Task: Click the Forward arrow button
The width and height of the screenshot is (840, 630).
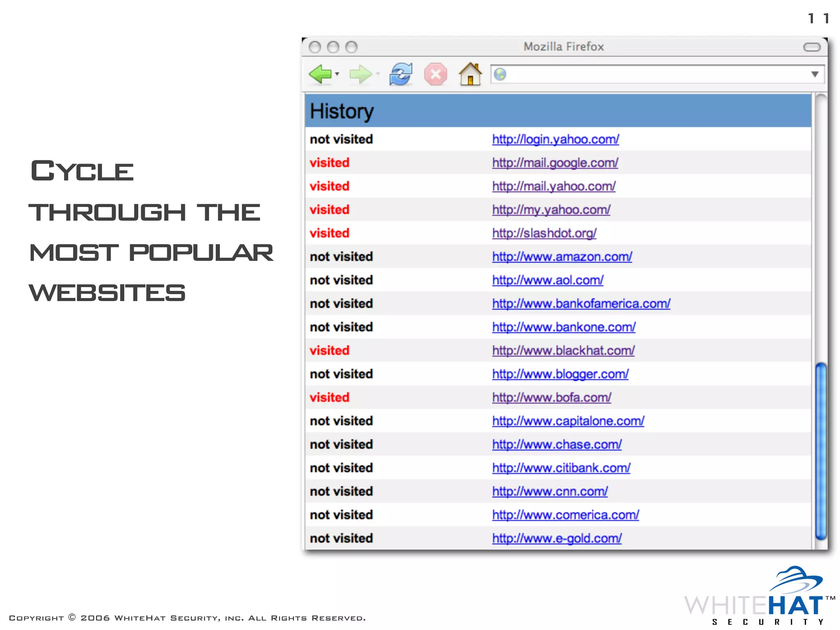Action: pos(360,74)
